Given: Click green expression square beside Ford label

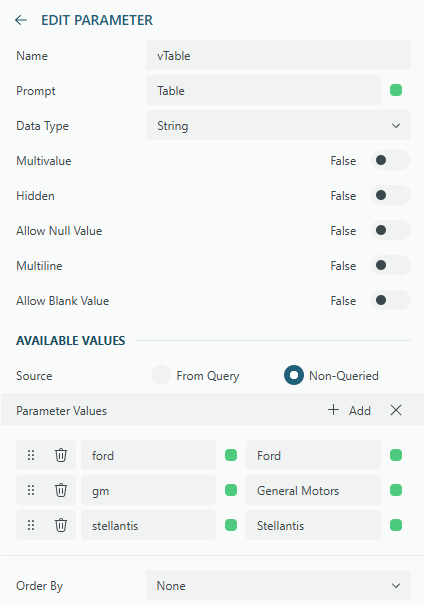Looking at the screenshot, I should 396,455.
